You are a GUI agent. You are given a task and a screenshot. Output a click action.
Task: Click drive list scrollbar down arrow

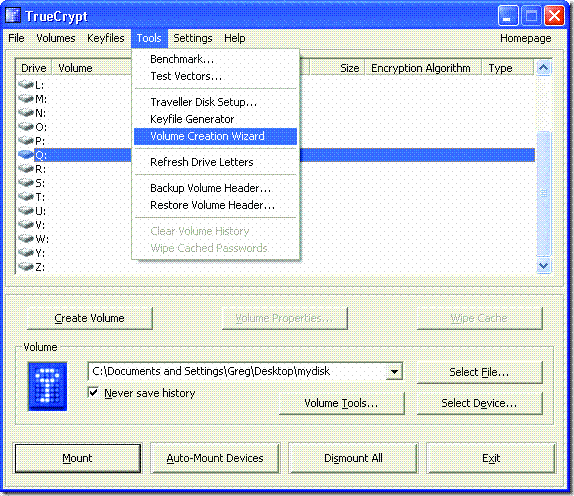point(544,265)
